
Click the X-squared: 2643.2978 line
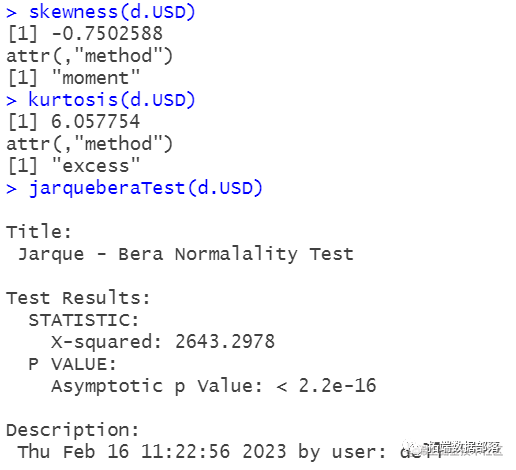coord(163,342)
